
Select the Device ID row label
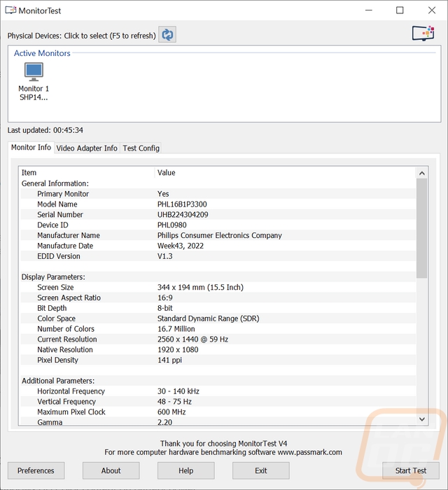(x=52, y=225)
